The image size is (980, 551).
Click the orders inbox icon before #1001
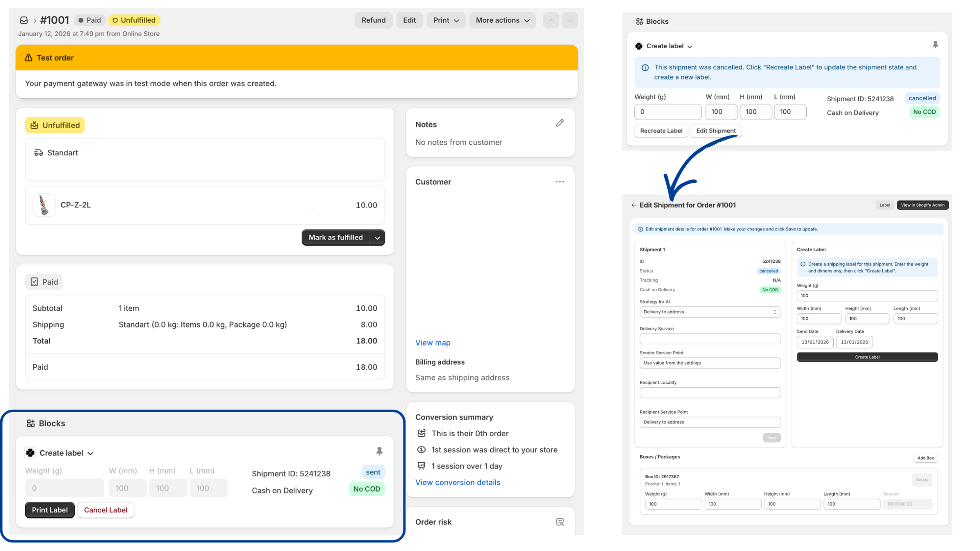coord(24,20)
